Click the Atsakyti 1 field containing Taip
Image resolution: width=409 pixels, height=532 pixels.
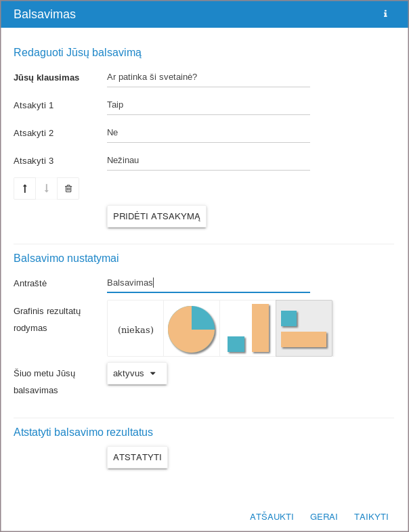pyautogui.click(x=208, y=105)
